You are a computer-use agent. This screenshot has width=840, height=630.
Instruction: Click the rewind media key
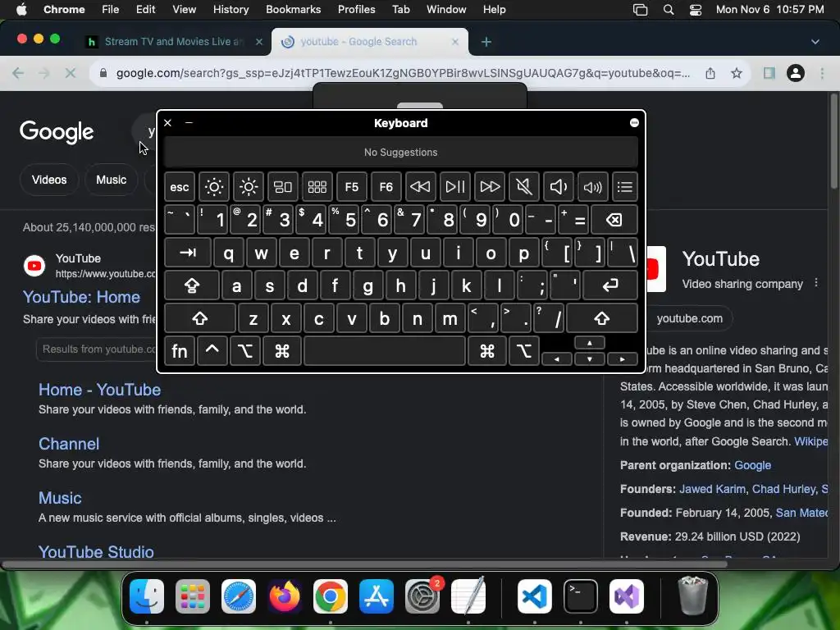[421, 187]
